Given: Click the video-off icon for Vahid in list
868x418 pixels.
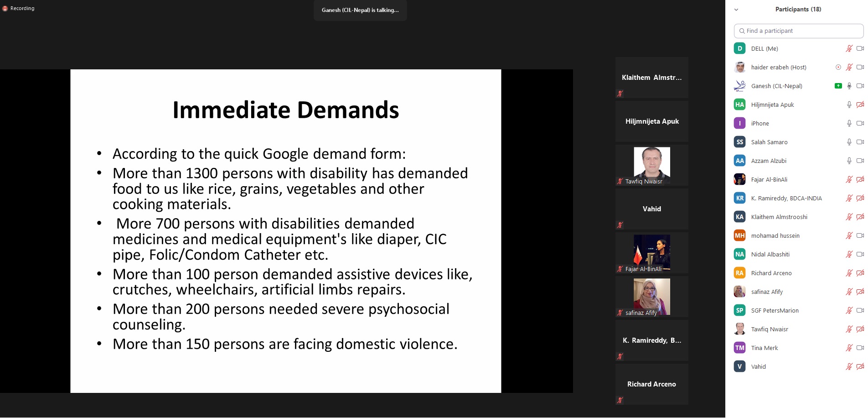Looking at the screenshot, I should (860, 366).
